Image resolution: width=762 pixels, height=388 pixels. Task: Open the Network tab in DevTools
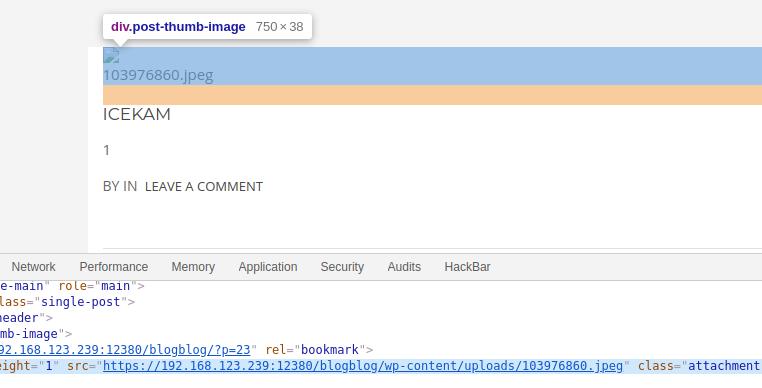34,267
